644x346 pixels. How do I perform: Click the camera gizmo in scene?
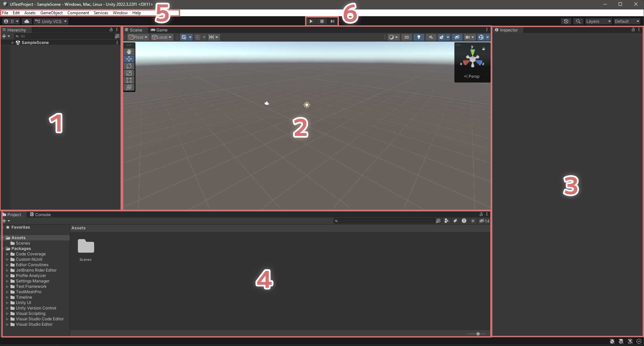(x=267, y=103)
